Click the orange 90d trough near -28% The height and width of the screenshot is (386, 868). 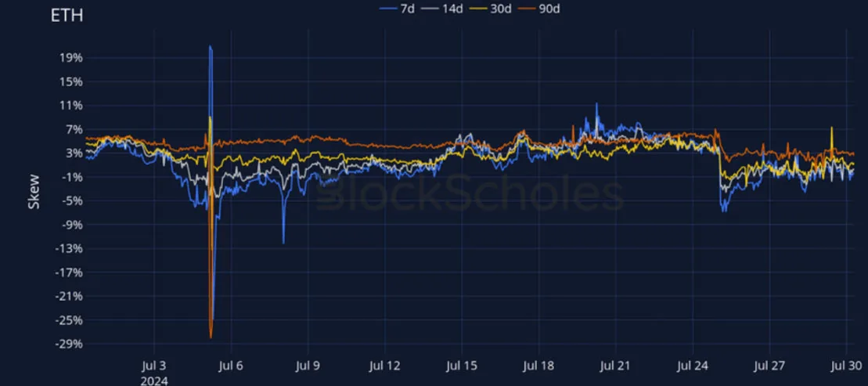pyautogui.click(x=211, y=337)
